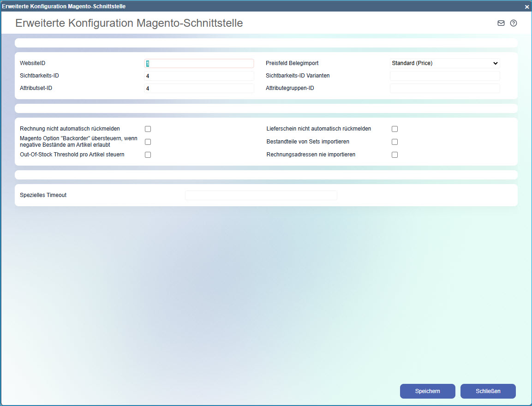Image resolution: width=532 pixels, height=406 pixels.
Task: Click the "Erweiterte Konfiguration Magento-Schnittstelle" page heading
Action: click(129, 23)
